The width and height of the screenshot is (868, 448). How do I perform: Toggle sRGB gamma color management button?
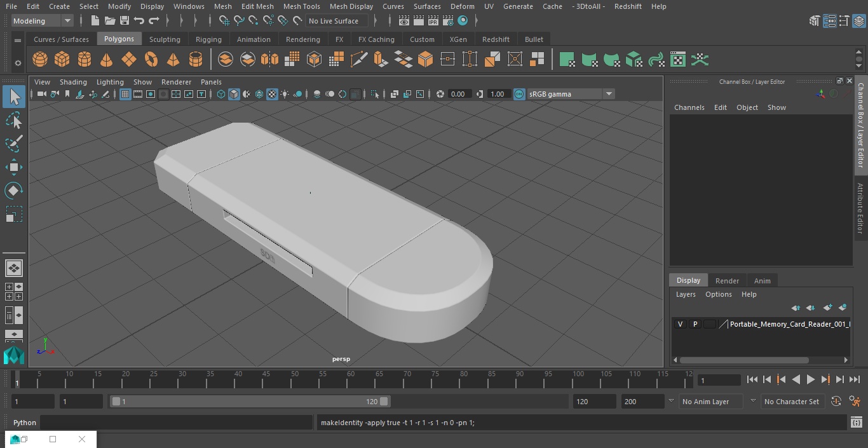[519, 94]
